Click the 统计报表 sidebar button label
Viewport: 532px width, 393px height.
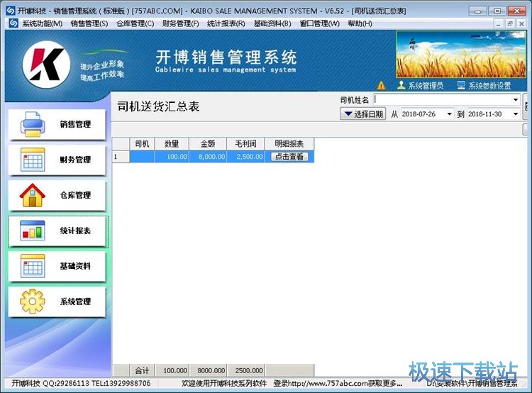coord(75,231)
